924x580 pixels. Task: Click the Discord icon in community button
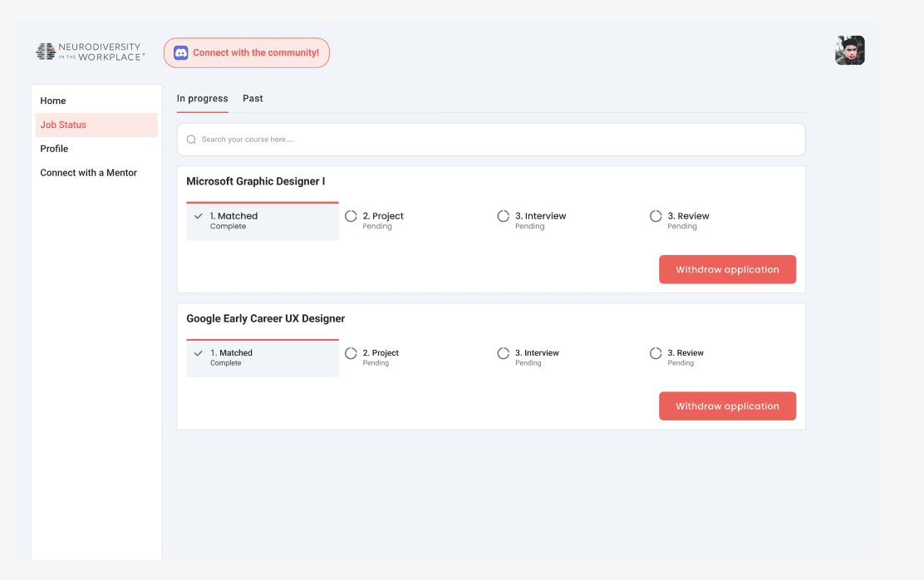[181, 53]
